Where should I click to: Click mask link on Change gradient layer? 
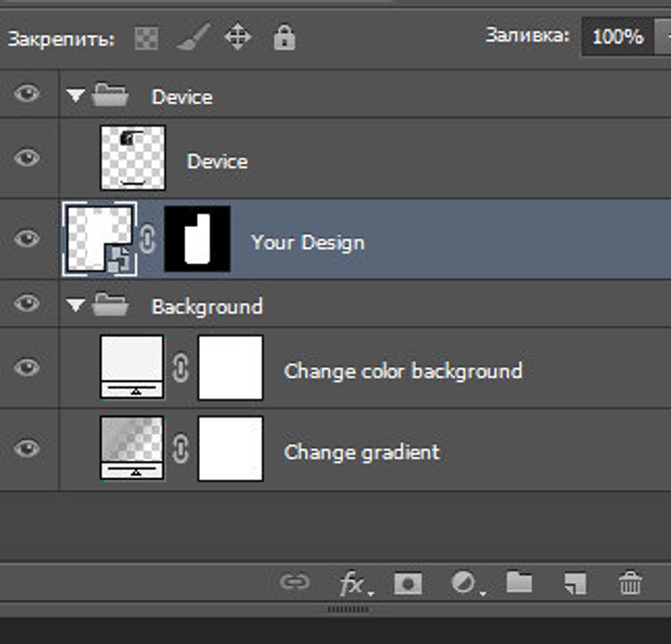(181, 449)
